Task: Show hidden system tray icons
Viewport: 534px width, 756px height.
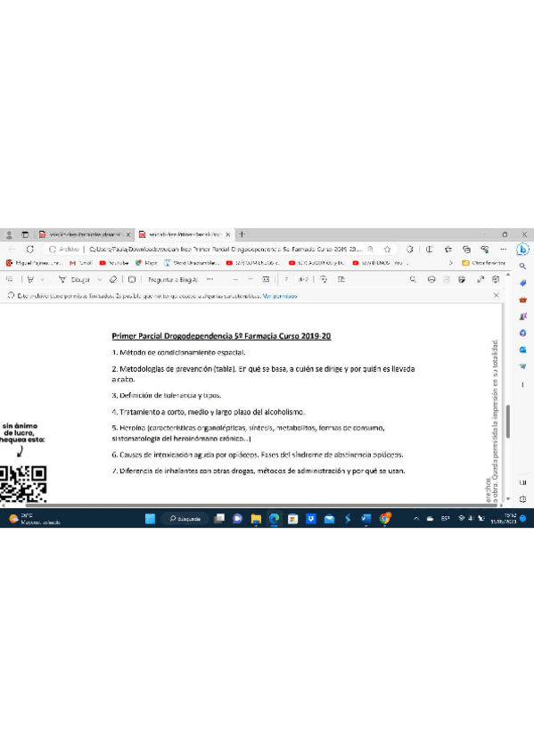Action: point(416,519)
